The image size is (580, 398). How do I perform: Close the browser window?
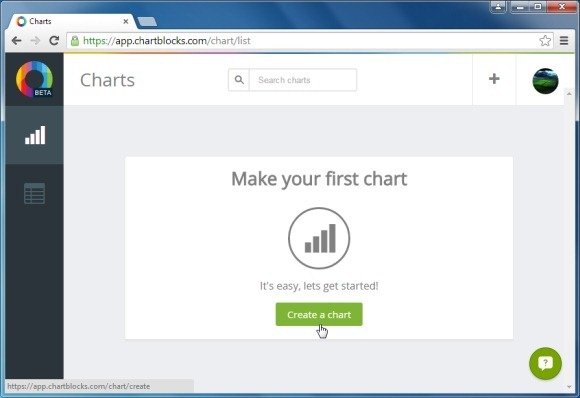tap(562, 7)
